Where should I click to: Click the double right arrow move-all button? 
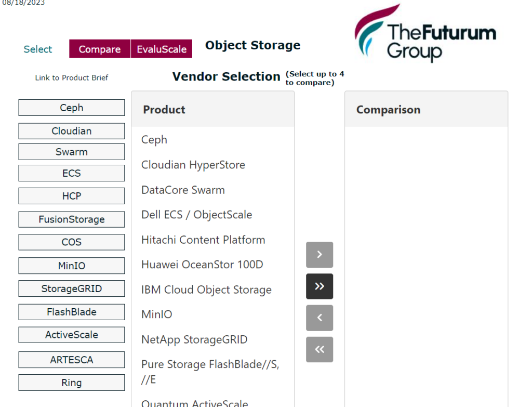[x=320, y=286]
